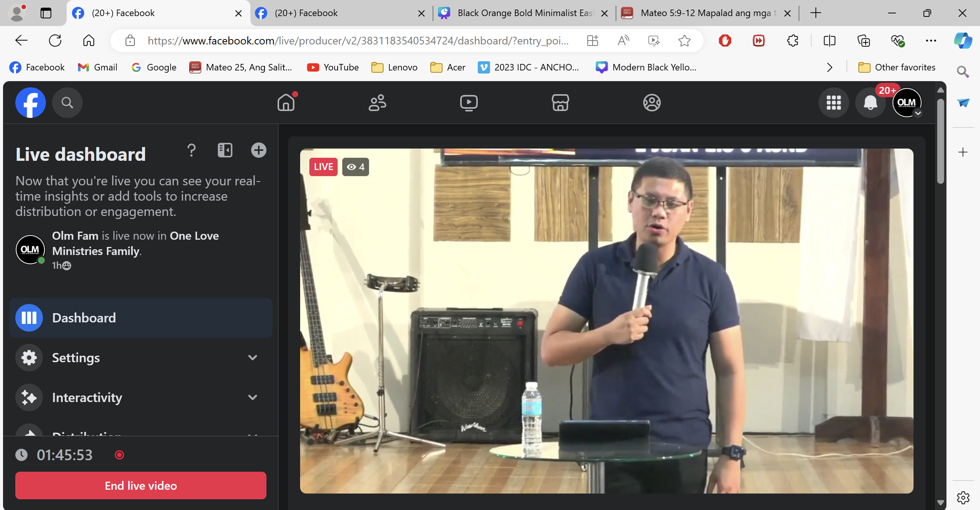
Task: Toggle favorite star for this page
Action: click(684, 41)
